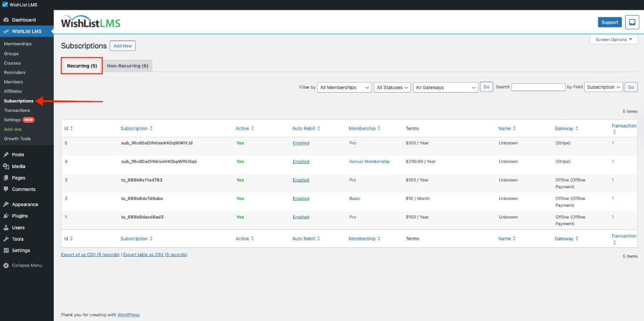Disable Auto Rebill for subscription sub_1RvdGaDINkIxeV4Gq9IWIYJd
The height and width of the screenshot is (321, 644).
pos(301,143)
